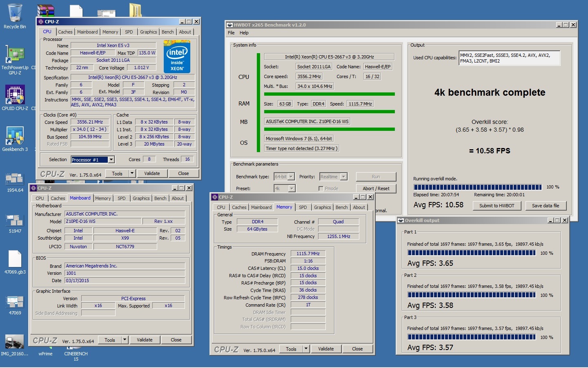
Task: Open the blank document icon at desktop top
Action: [76, 11]
